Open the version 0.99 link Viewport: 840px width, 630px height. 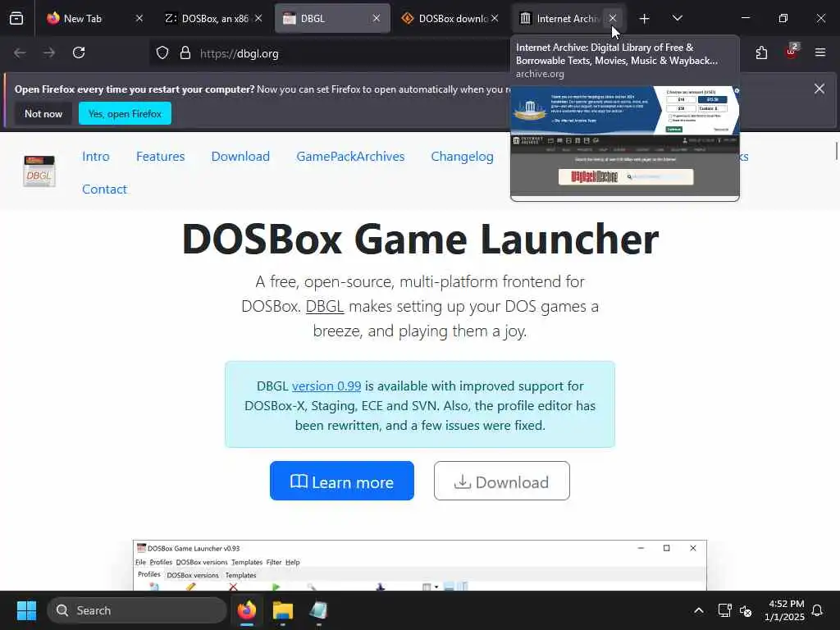(326, 386)
